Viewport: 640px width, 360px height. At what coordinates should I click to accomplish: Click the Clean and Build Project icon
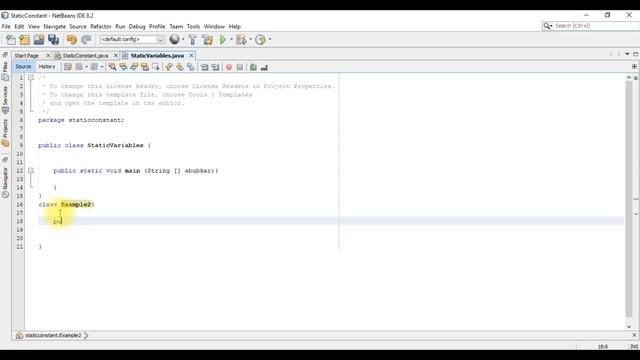(207, 40)
